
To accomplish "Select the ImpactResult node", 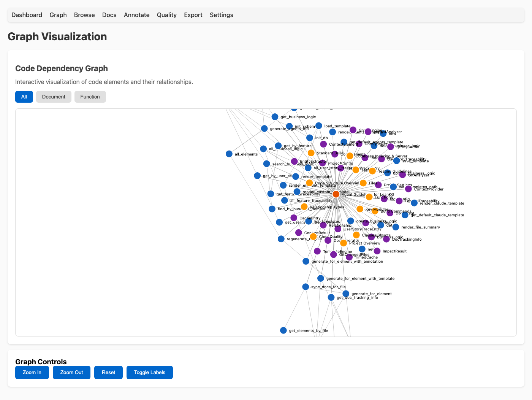I will [x=377, y=251].
